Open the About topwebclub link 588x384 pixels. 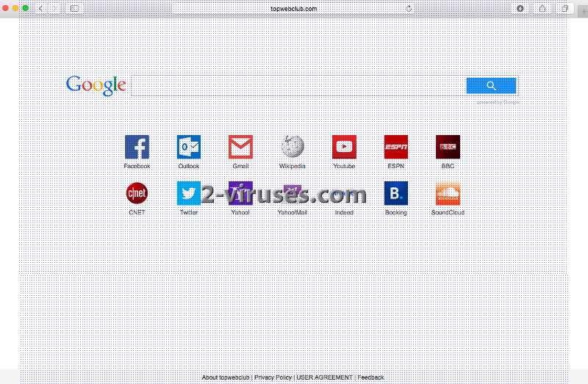click(x=226, y=377)
